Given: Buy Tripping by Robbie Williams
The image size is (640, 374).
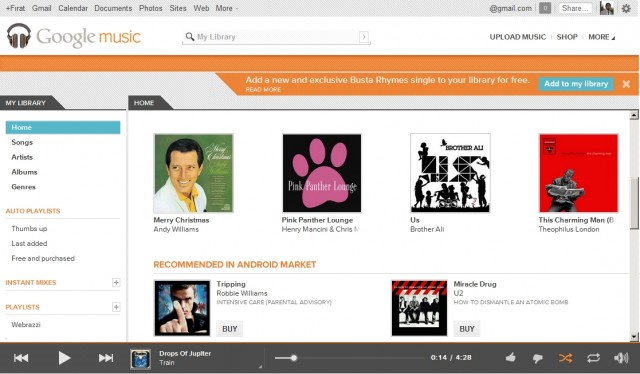Looking at the screenshot, I should pos(229,329).
